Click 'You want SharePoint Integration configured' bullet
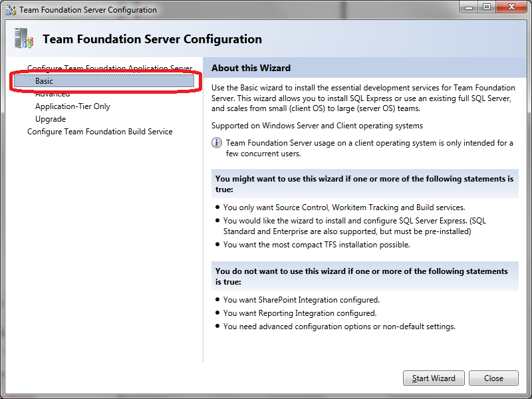Viewport: 532px width, 399px height. click(x=301, y=300)
